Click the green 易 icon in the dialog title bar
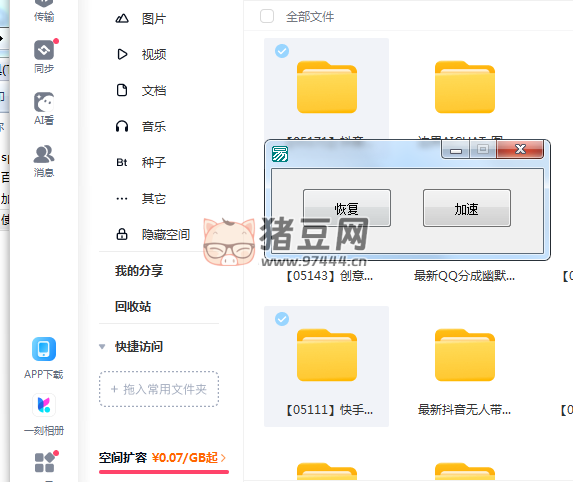The height and width of the screenshot is (482, 573). 280,154
